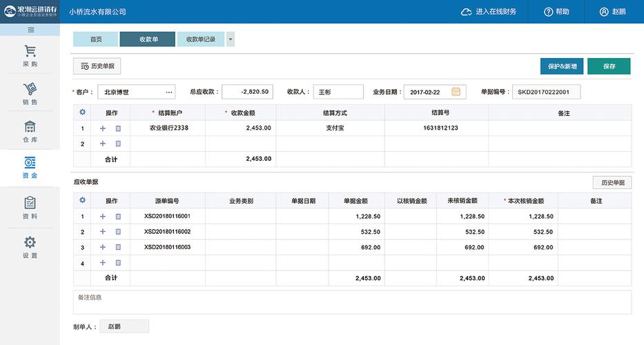The image size is (644, 345).
Task: Open the 资料 data sidebar module
Action: [x=30, y=208]
